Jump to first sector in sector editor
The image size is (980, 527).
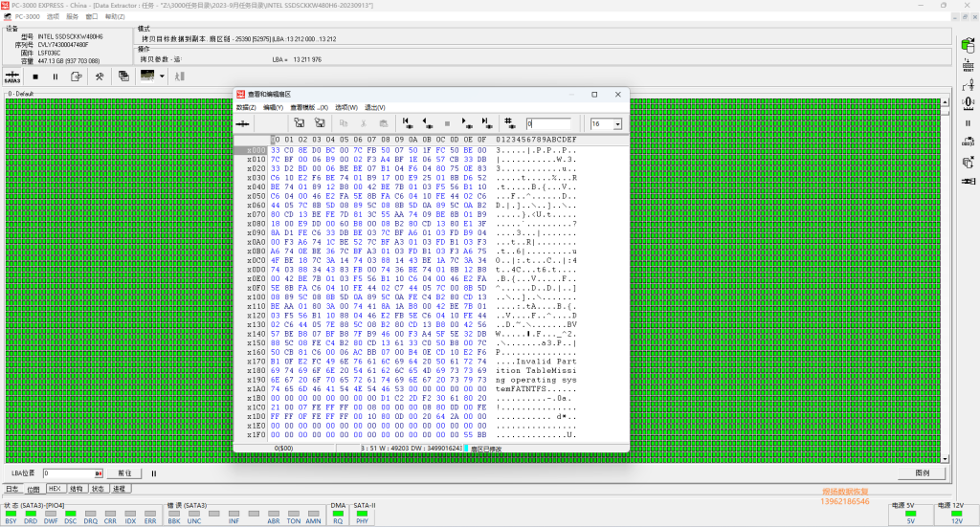pyautogui.click(x=407, y=123)
